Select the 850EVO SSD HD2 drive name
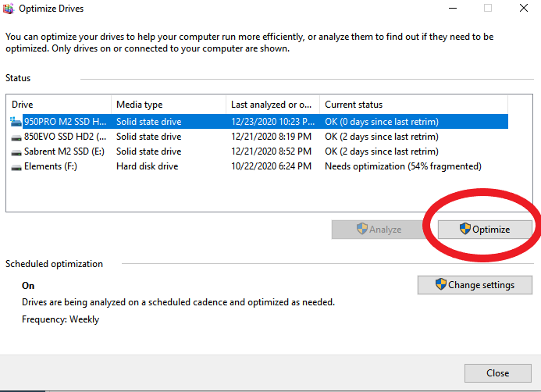Screen dimensions: 541x392 [66, 137]
